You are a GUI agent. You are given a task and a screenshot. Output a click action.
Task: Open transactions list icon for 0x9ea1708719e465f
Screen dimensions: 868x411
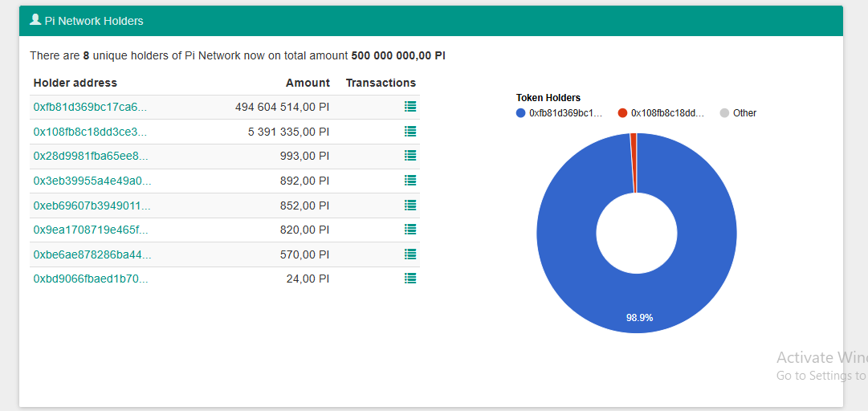click(x=410, y=229)
